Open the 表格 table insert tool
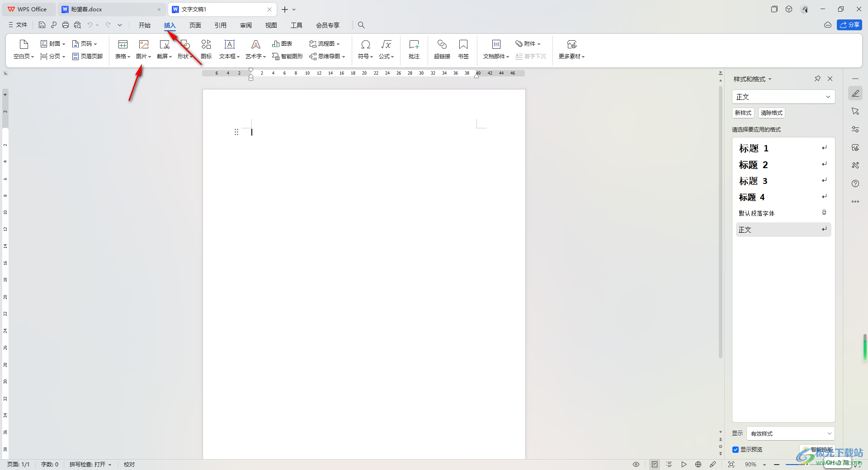The image size is (868, 470). coord(123,49)
